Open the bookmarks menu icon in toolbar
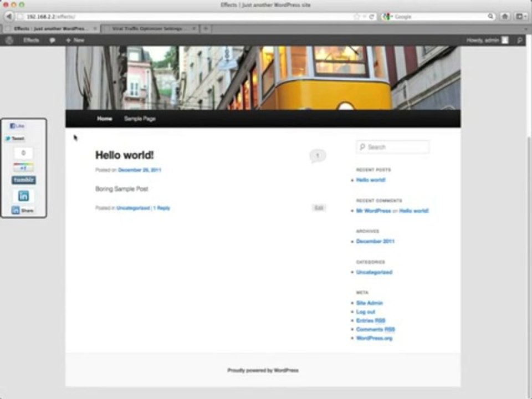 [520, 16]
